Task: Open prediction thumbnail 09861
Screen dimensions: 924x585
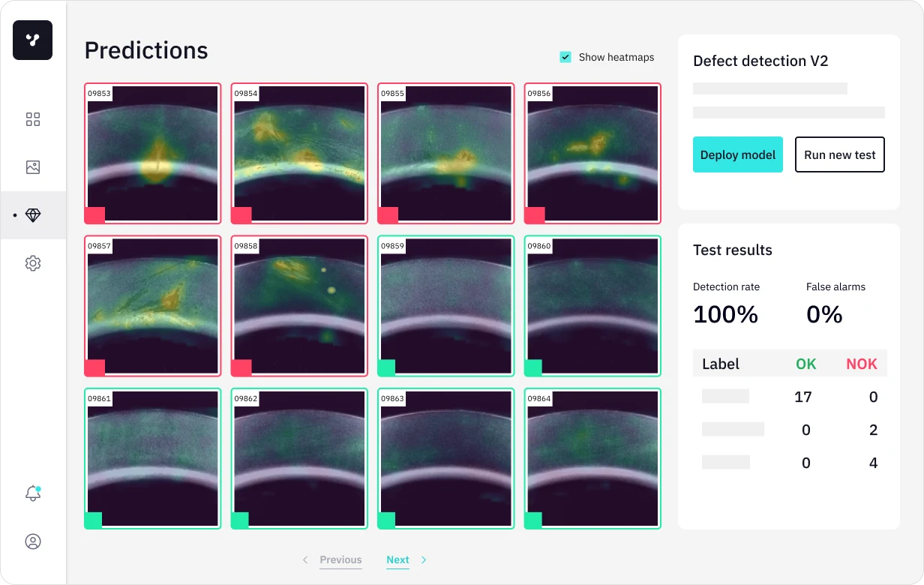Action: tap(153, 459)
